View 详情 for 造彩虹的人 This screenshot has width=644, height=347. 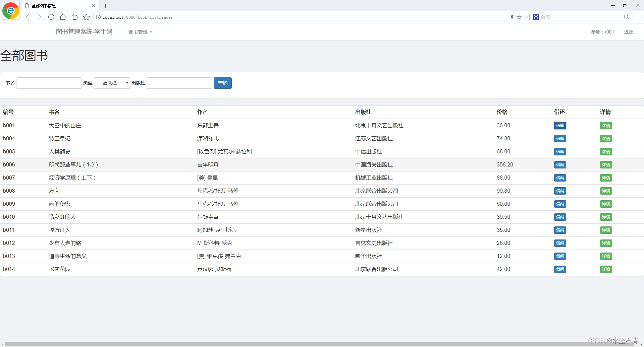click(606, 217)
